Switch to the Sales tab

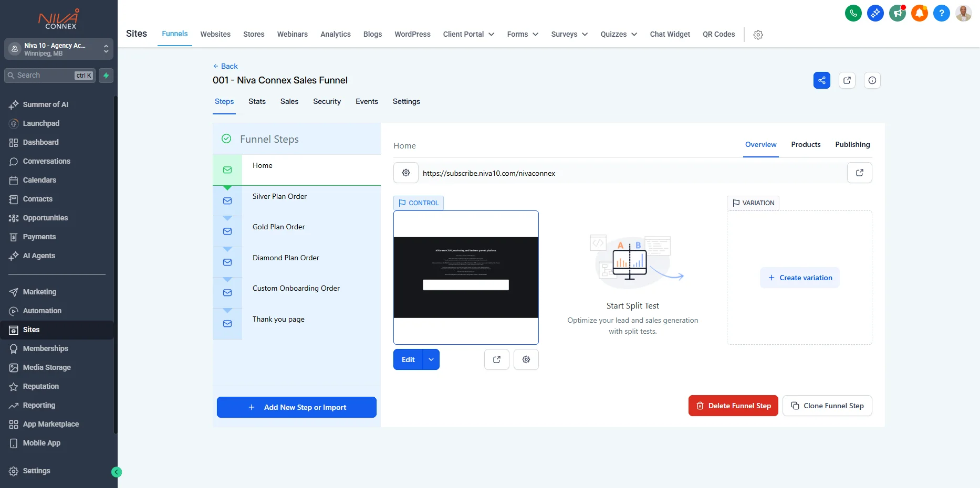[289, 101]
